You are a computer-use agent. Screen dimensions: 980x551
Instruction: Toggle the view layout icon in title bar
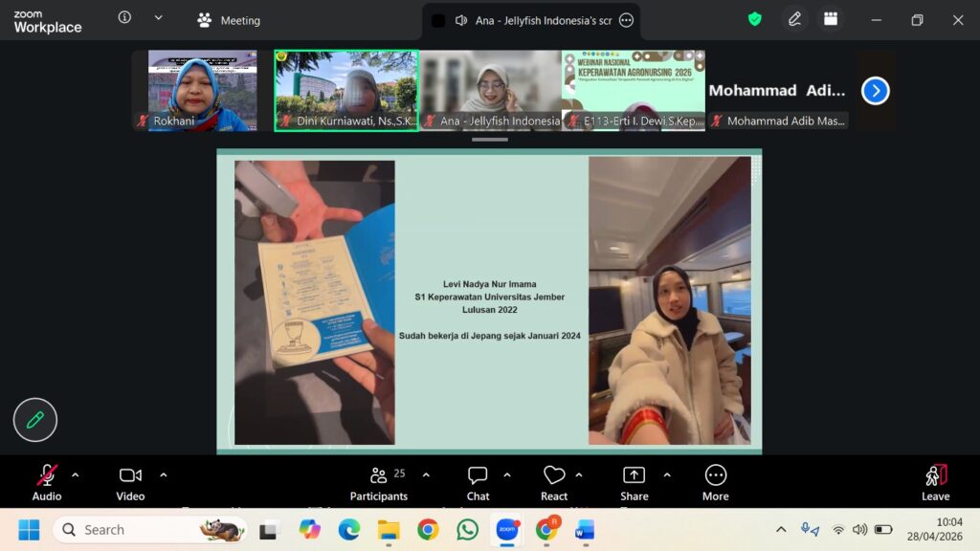coord(831,19)
